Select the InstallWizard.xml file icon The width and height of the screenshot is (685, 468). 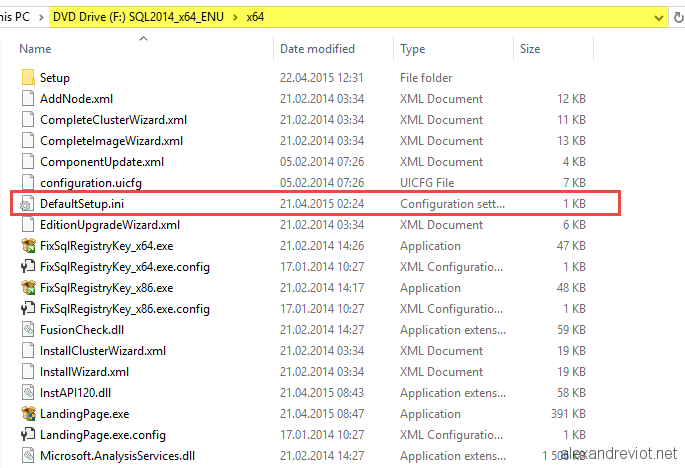click(28, 371)
